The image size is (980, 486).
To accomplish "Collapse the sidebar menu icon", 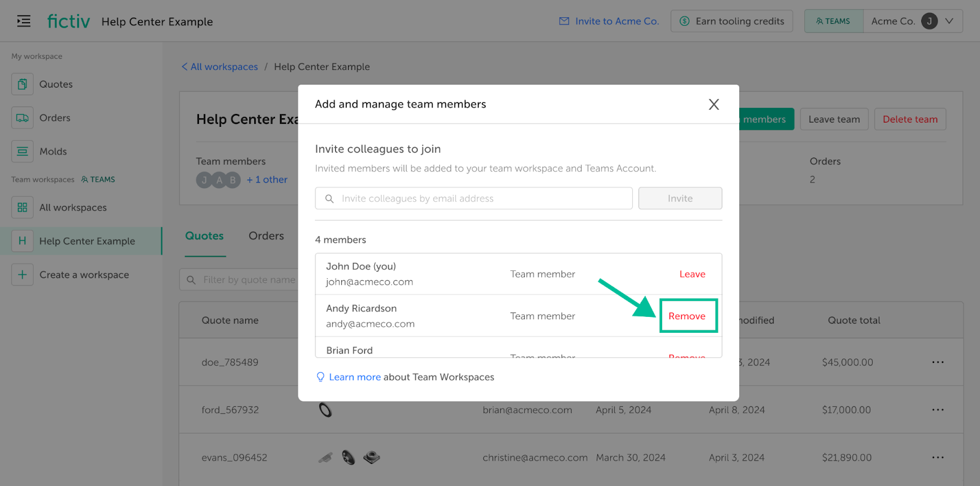I will [24, 21].
